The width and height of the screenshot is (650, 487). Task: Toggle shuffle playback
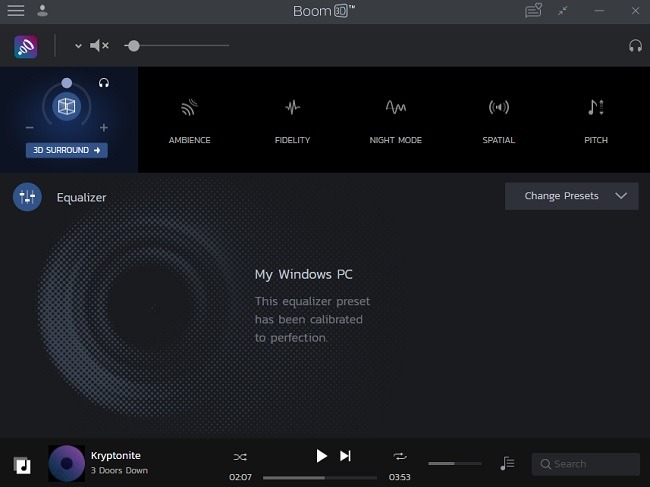click(240, 457)
